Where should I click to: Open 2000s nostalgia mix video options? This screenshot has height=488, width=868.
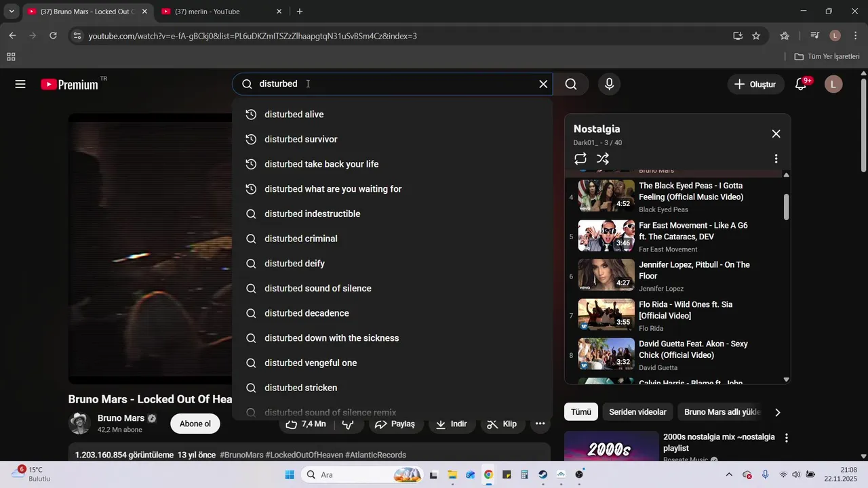click(x=787, y=439)
